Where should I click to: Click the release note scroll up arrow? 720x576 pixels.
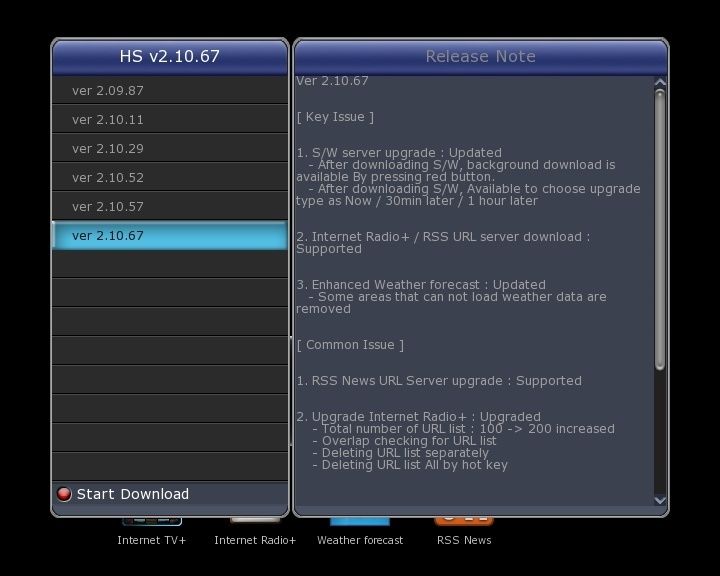pyautogui.click(x=660, y=82)
